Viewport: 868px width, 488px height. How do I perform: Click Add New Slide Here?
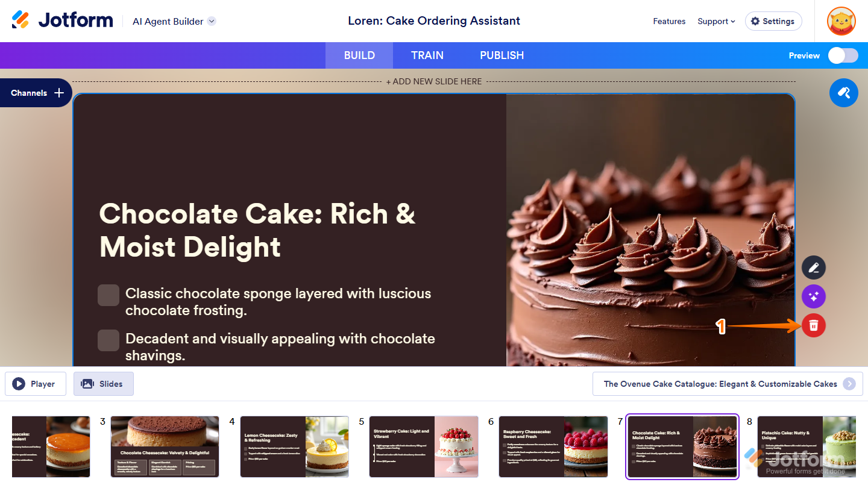434,81
